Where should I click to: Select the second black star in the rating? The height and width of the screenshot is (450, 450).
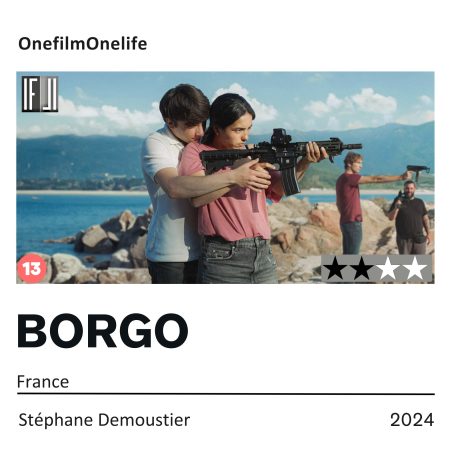(x=361, y=268)
